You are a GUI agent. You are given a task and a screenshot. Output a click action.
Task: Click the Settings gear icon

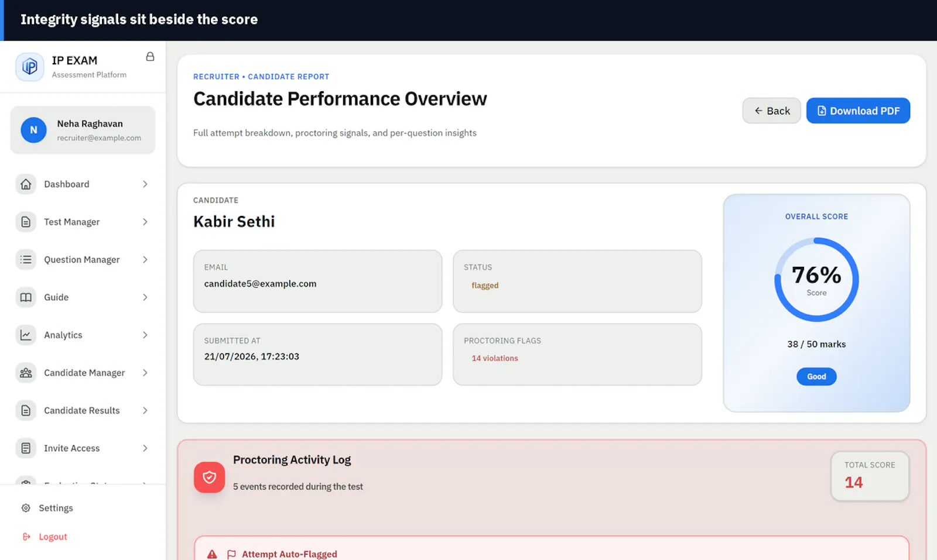pos(26,508)
